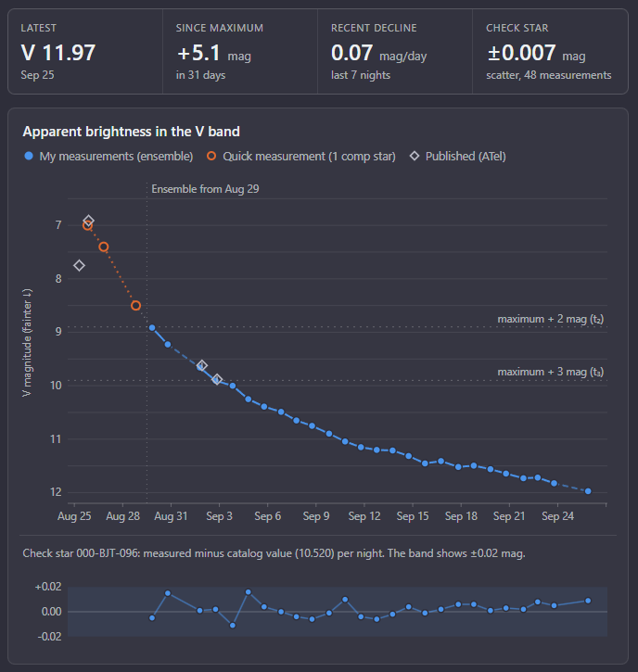
Task: Toggle the 'Quick measurement (1 comp star)' legend label
Action: tap(309, 156)
